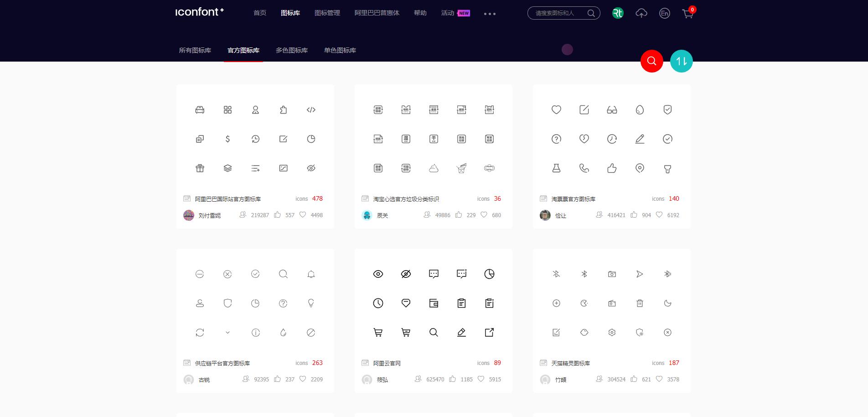Viewport: 868px width, 417px height.
Task: Switch site language using the En icon
Action: coord(665,13)
